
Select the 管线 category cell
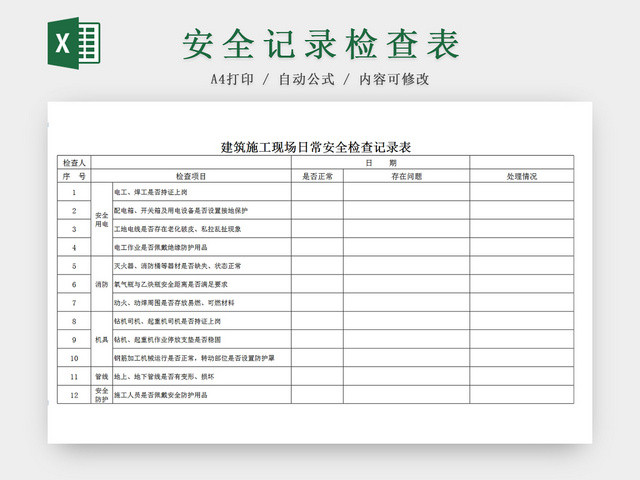coord(102,376)
